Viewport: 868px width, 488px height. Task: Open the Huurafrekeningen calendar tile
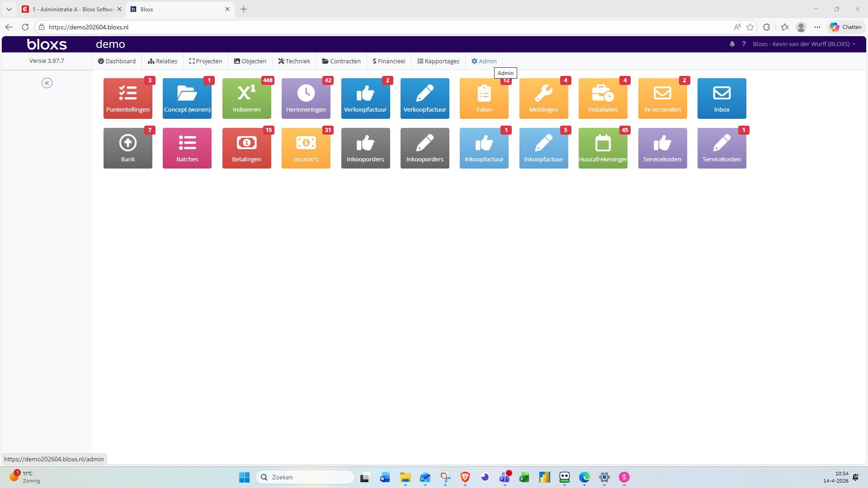click(603, 148)
